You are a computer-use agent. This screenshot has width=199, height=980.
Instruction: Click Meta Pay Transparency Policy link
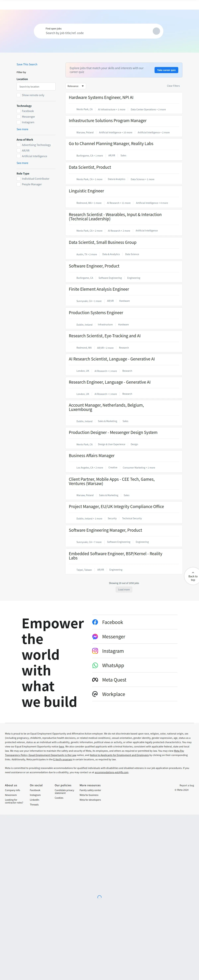95,753
